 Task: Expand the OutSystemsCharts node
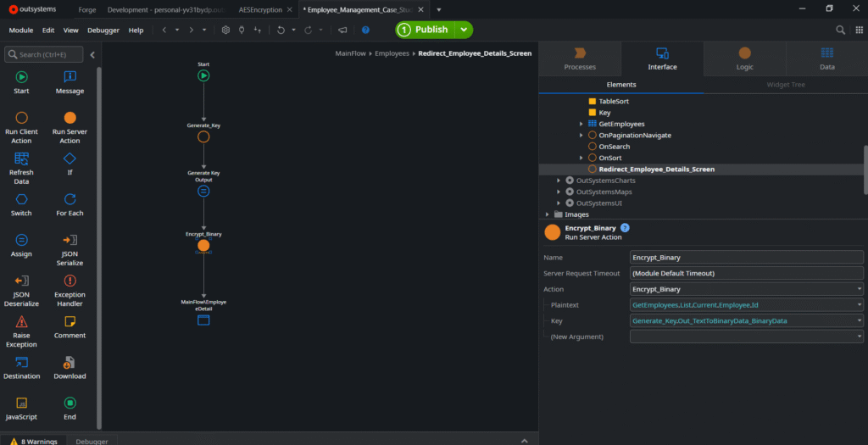click(x=559, y=181)
